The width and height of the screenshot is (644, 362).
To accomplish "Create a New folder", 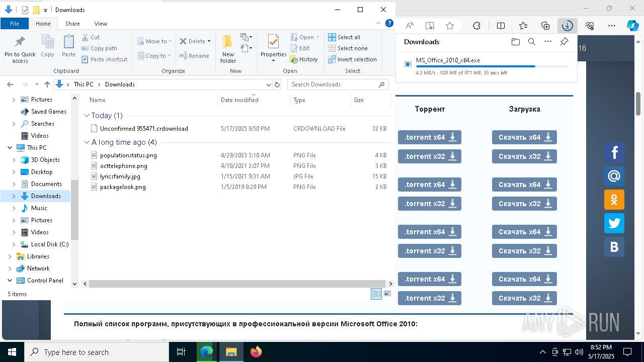I will click(x=228, y=49).
